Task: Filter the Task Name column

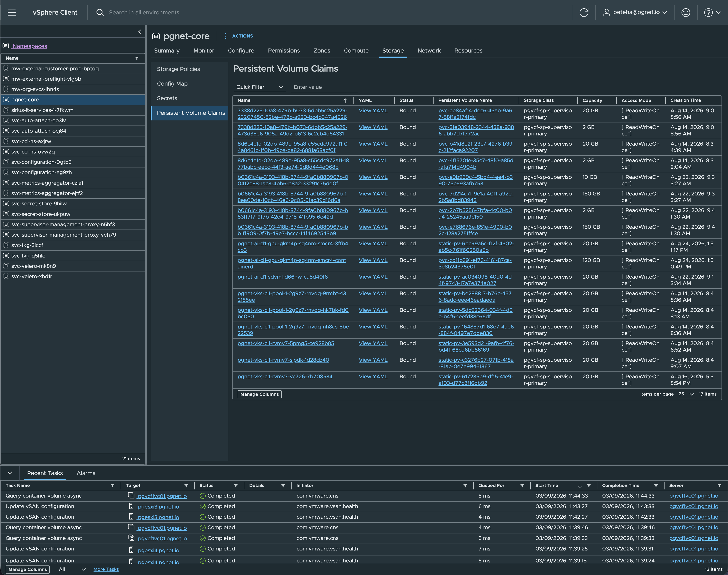Action: tap(113, 485)
